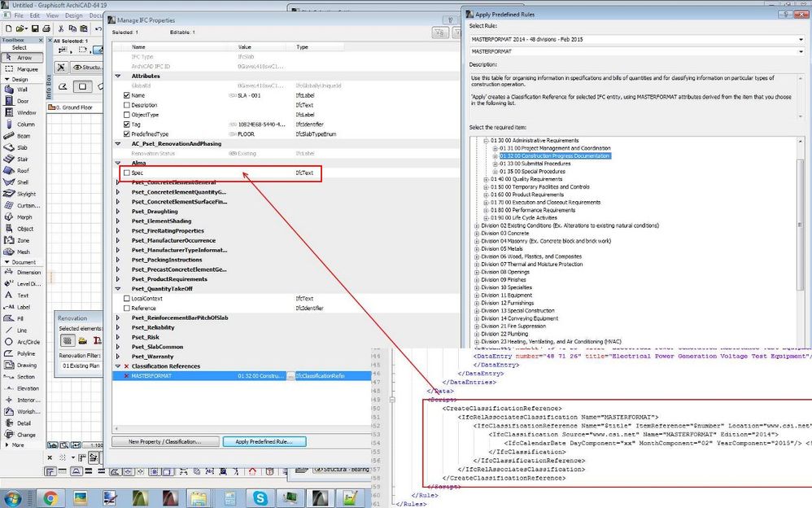The image size is (812, 508).
Task: Open the second MASTERFORMAT dropdown
Action: pyautogui.click(x=801, y=52)
